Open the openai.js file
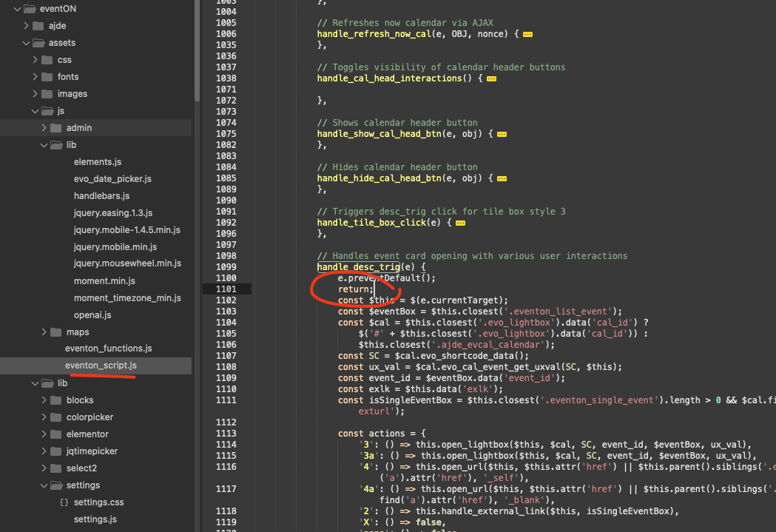Image resolution: width=776 pixels, height=532 pixels. tap(92, 315)
